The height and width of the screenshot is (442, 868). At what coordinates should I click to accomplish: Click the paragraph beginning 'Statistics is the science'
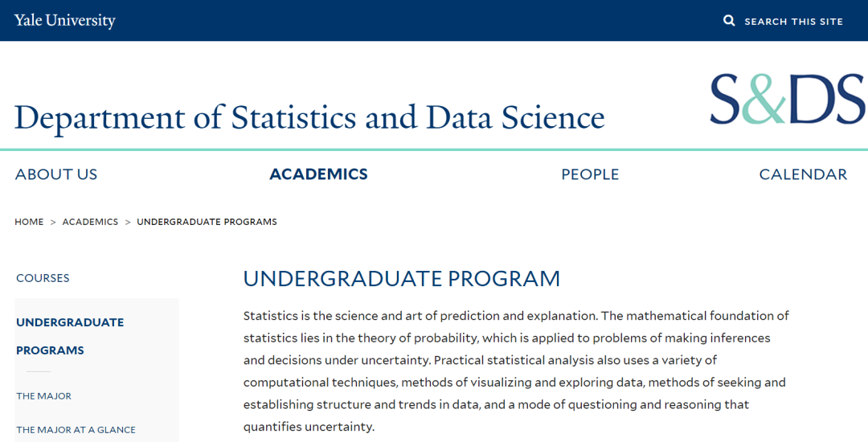click(516, 371)
